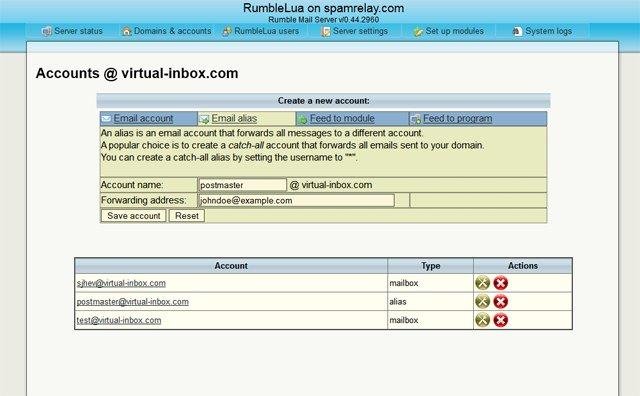
Task: Click the Save account button
Action: pos(133,216)
